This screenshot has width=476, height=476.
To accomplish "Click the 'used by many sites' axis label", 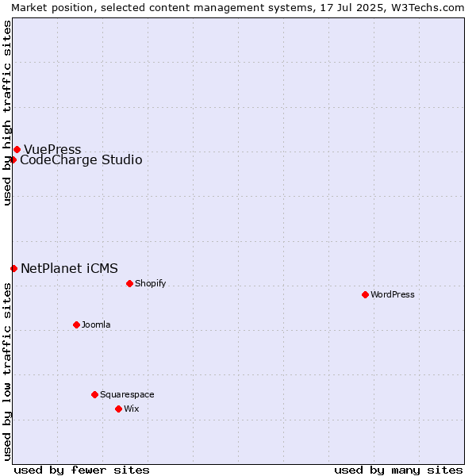I will [x=398, y=470].
